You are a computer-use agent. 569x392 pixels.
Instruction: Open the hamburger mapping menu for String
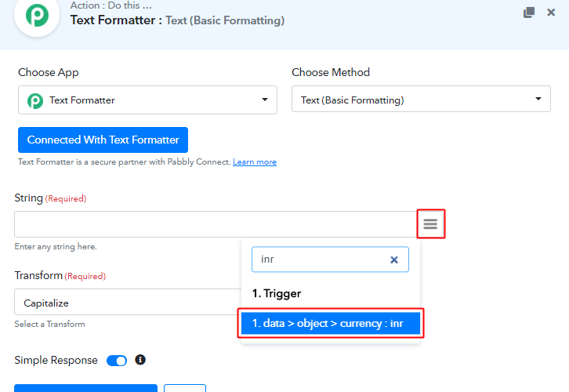(431, 224)
